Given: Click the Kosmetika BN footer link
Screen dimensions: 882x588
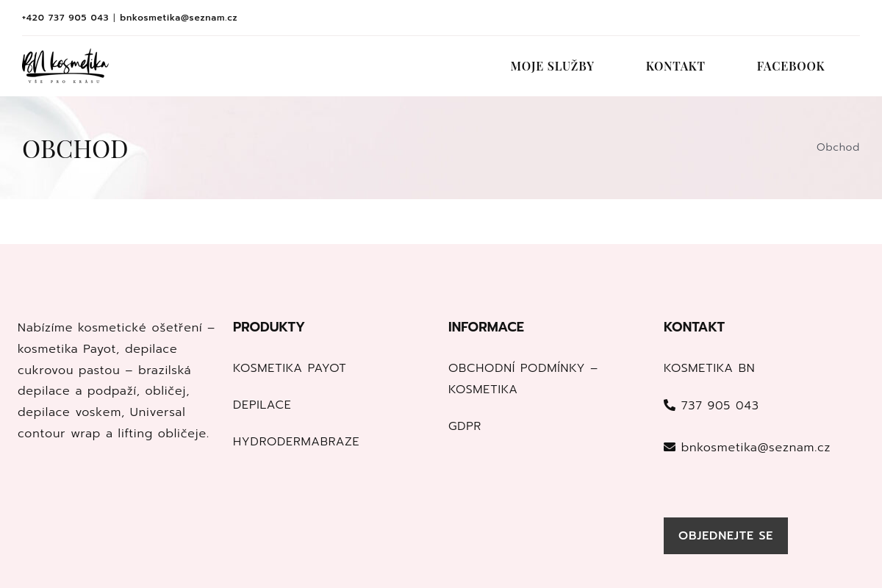Looking at the screenshot, I should [709, 368].
